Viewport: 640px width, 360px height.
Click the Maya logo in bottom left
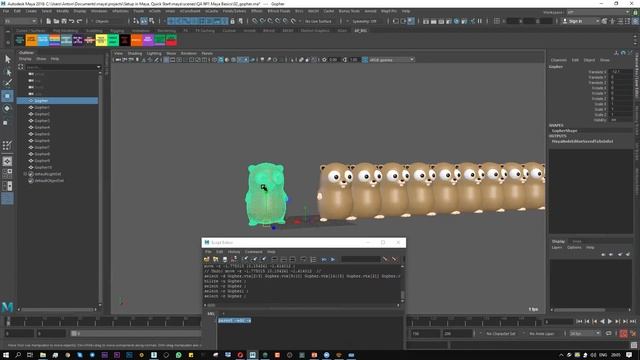coord(7,307)
